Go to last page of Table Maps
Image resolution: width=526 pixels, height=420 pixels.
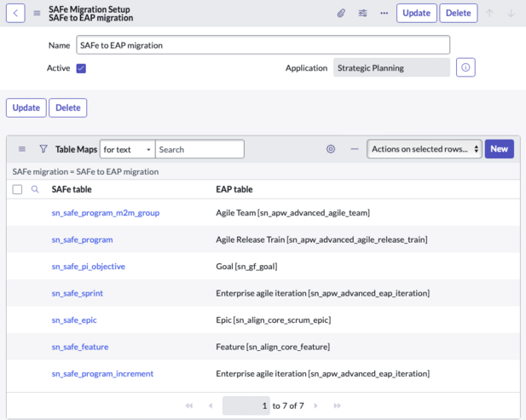337,406
